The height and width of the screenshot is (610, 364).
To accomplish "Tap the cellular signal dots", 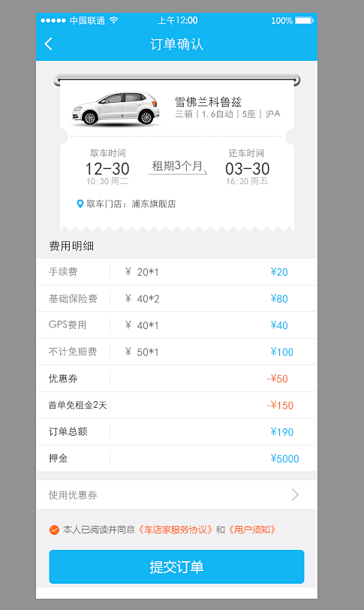I will click(x=53, y=20).
